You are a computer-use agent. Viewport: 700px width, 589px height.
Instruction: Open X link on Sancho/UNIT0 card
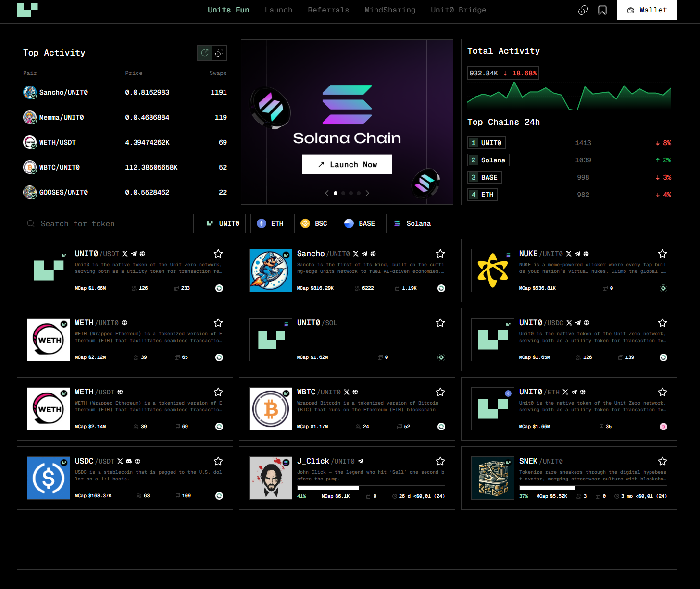[x=356, y=254]
